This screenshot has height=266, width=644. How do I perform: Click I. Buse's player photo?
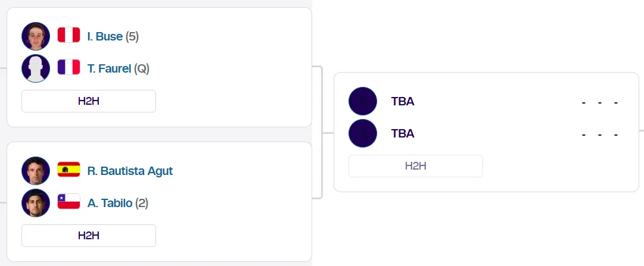click(x=36, y=36)
